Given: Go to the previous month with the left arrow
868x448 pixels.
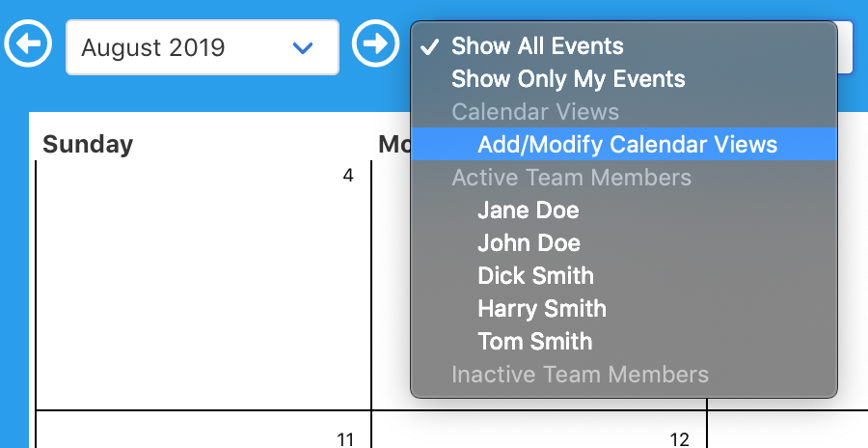Looking at the screenshot, I should click(x=29, y=45).
